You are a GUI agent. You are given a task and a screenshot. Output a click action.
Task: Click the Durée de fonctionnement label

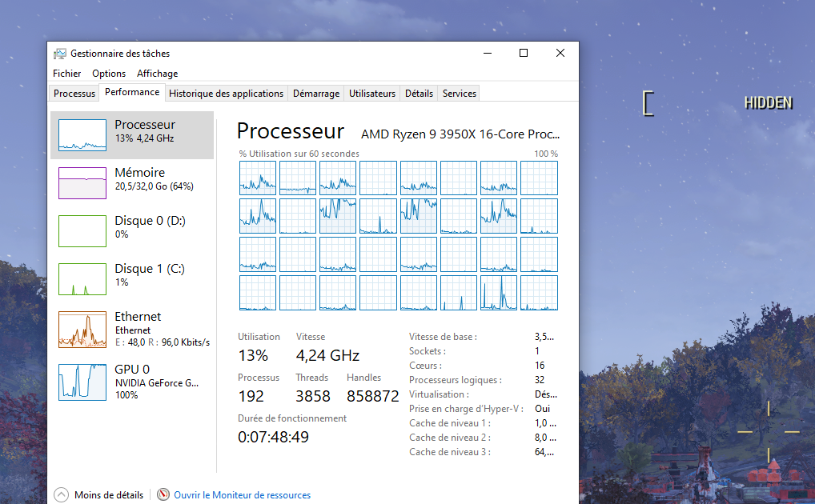292,418
